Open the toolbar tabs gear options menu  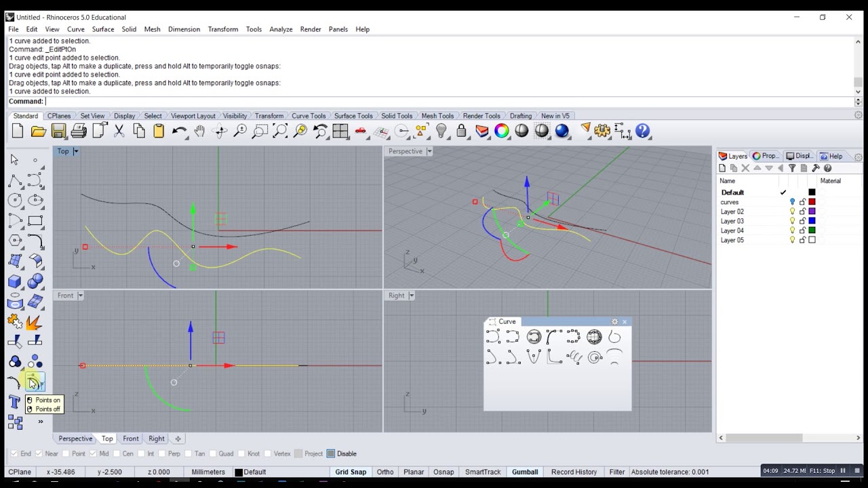coord(858,116)
